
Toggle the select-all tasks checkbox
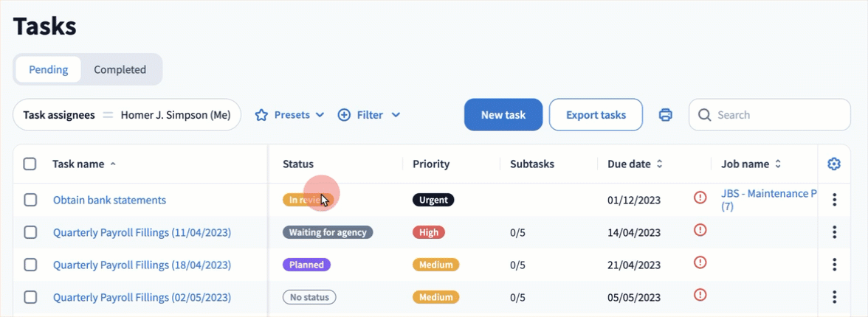30,164
